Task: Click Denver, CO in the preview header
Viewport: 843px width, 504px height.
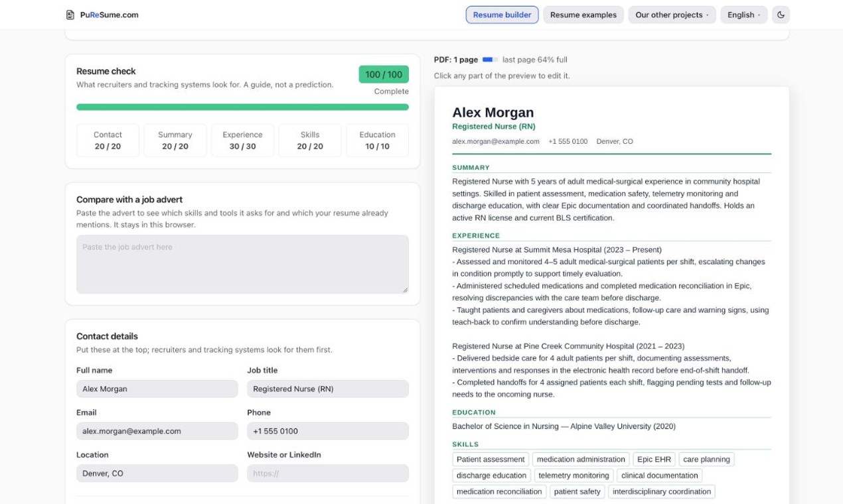Action: click(x=615, y=141)
